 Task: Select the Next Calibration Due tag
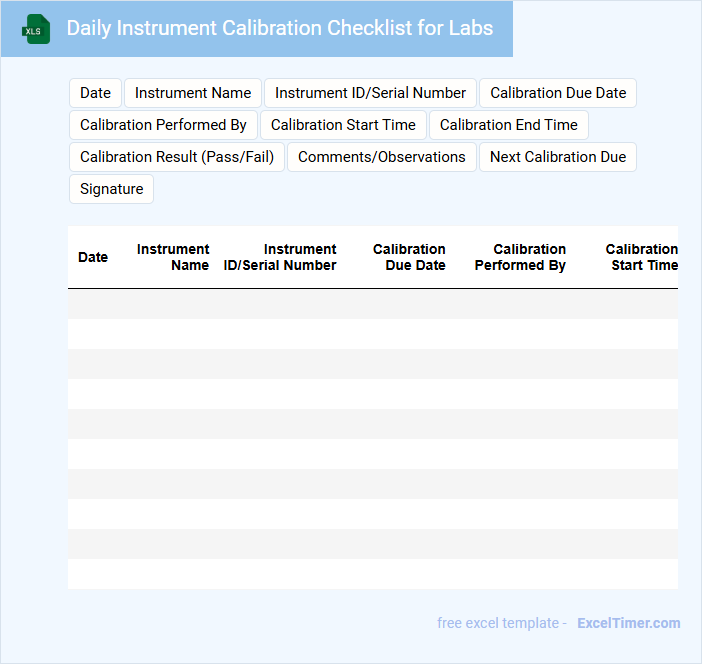[558, 157]
